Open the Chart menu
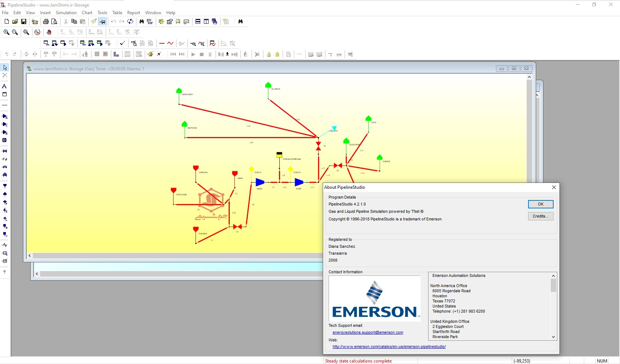Screen dimensions: 620x364 click(87, 13)
